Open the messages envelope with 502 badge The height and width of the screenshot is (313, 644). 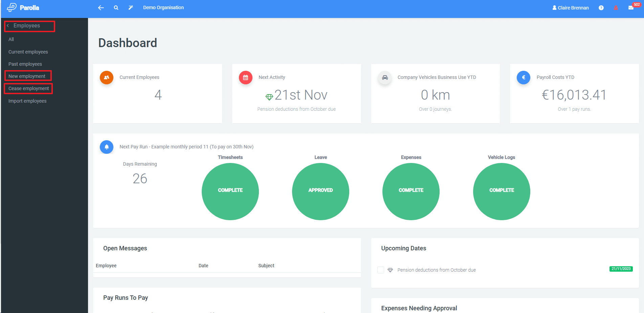(x=630, y=7)
